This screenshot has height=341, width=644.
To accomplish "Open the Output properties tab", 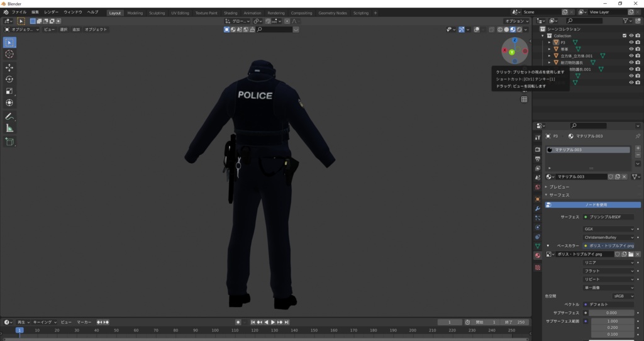I will (x=538, y=159).
